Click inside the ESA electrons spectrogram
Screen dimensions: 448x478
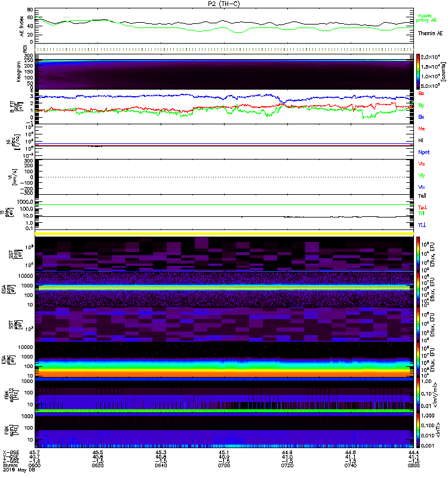[x=224, y=360]
